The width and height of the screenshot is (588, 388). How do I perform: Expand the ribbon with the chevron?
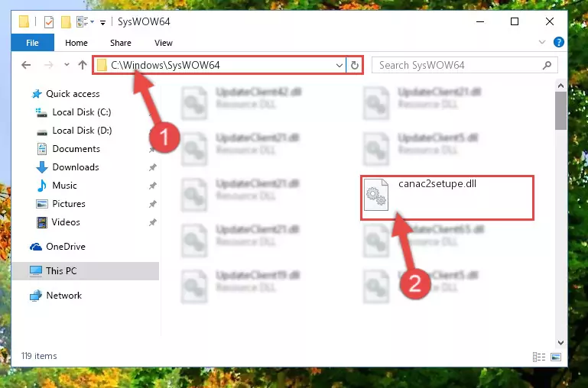click(542, 42)
